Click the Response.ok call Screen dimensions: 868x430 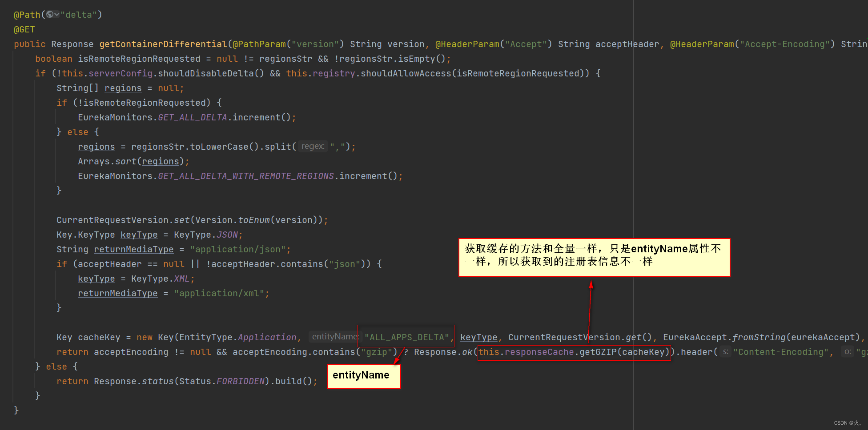pos(443,352)
